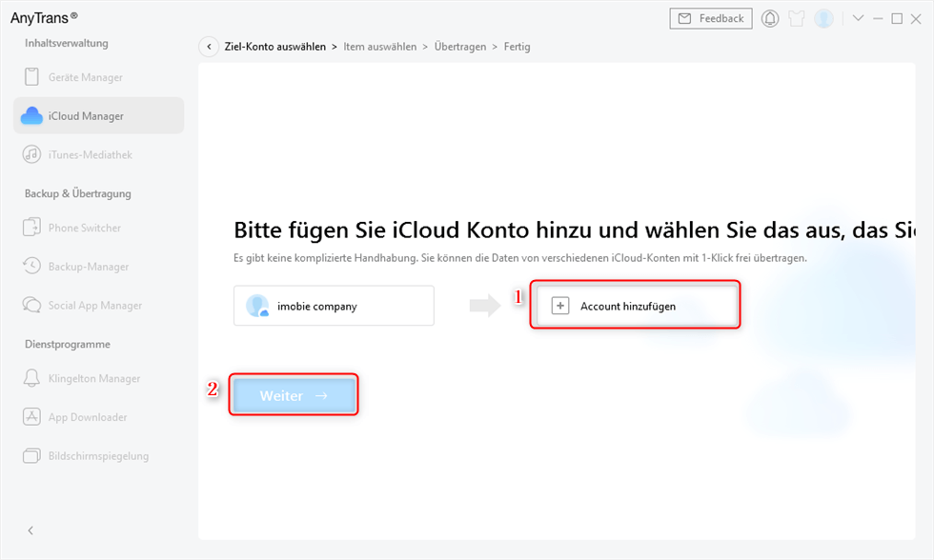Collapse the sidebar with bottom-left chevron
Viewport: 934px width, 560px height.
pyautogui.click(x=30, y=530)
